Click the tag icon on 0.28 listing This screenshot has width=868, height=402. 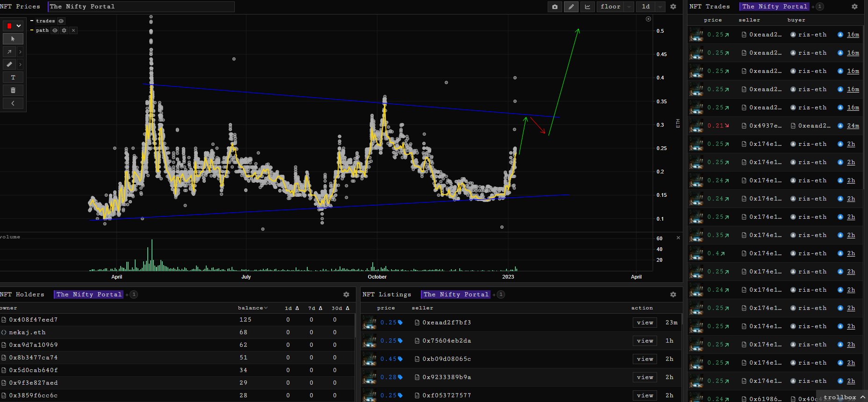[x=400, y=377]
